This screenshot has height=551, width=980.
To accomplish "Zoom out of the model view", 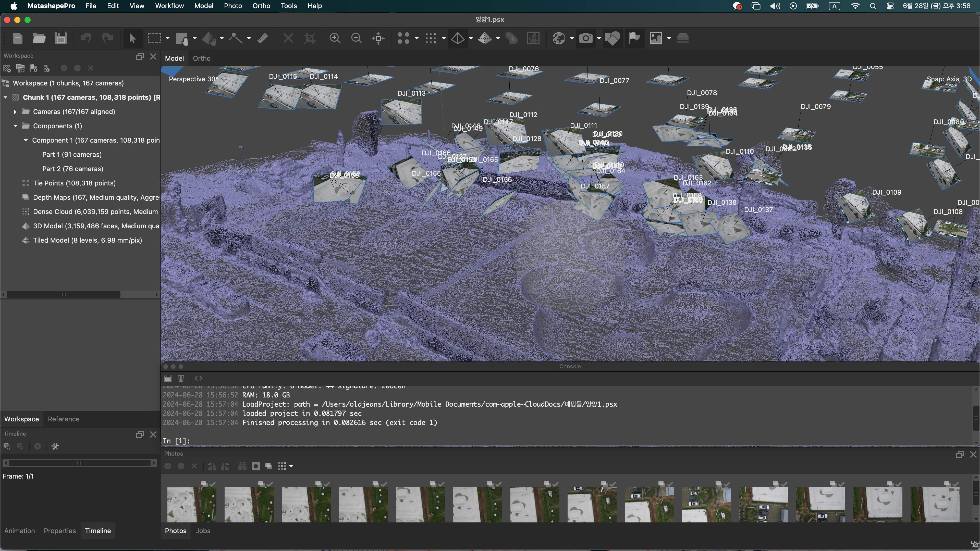I will click(357, 38).
